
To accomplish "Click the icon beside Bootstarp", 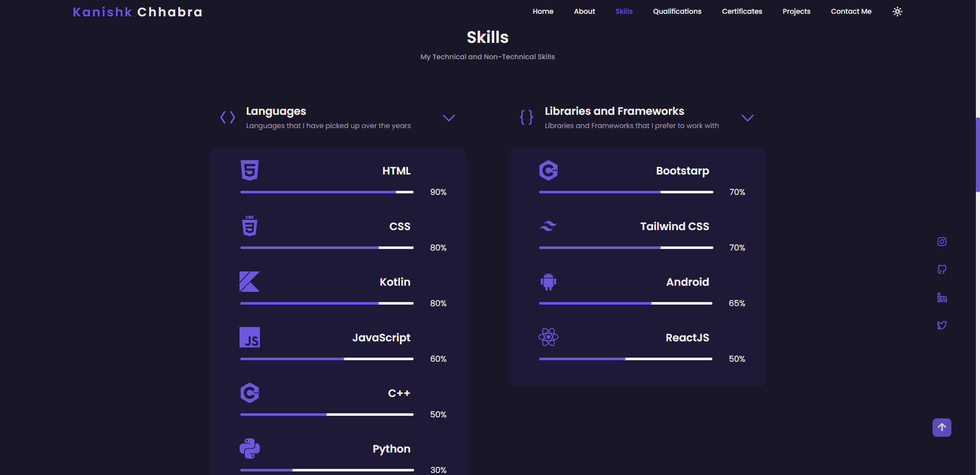I will tap(548, 170).
